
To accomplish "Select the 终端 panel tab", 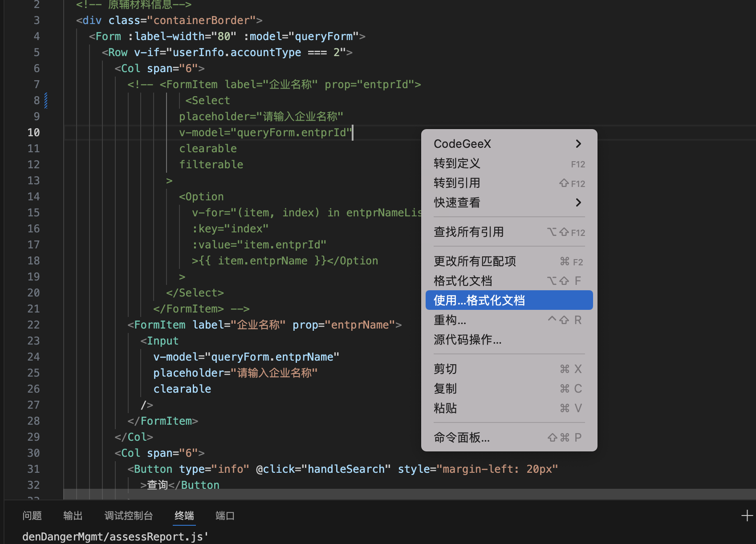I will pyautogui.click(x=184, y=516).
